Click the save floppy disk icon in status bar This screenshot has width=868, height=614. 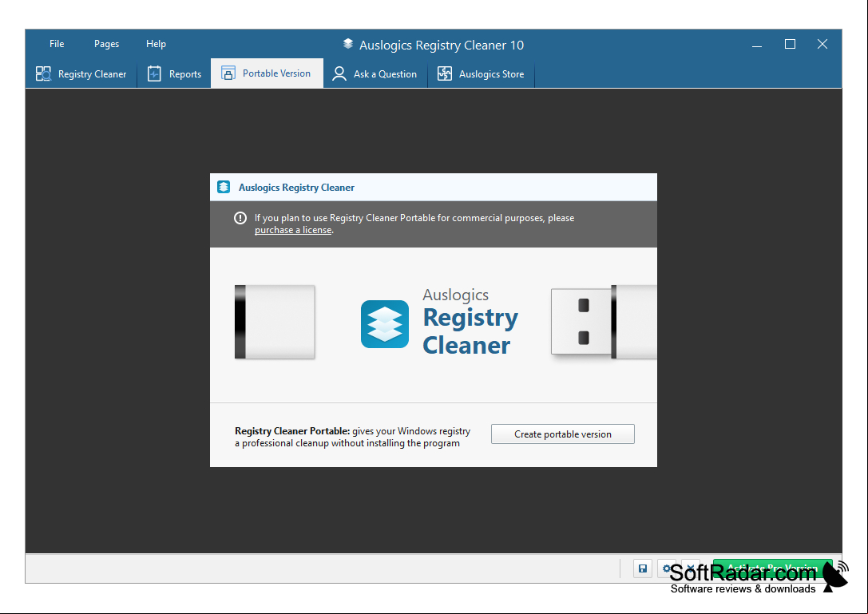(x=643, y=568)
